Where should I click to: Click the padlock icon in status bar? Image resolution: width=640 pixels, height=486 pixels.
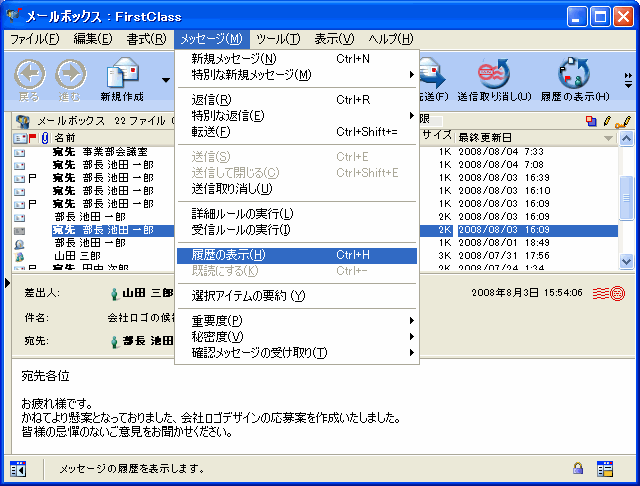(578, 468)
